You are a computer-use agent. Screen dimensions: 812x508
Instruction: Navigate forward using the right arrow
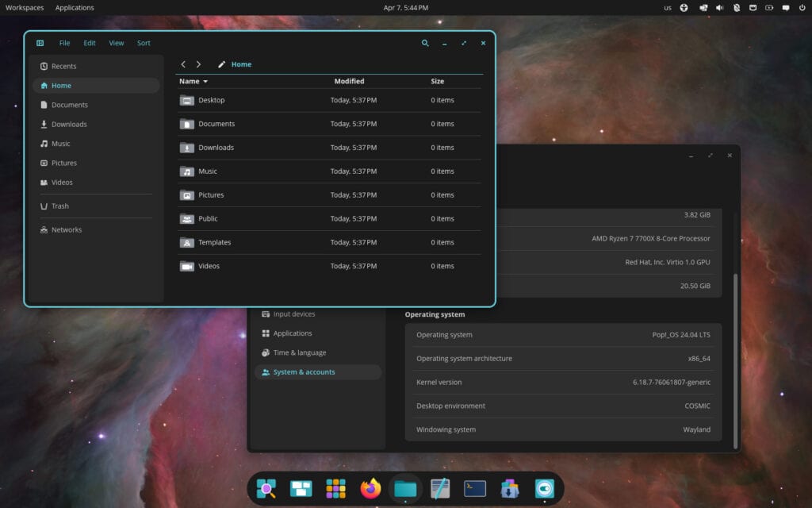click(198, 64)
